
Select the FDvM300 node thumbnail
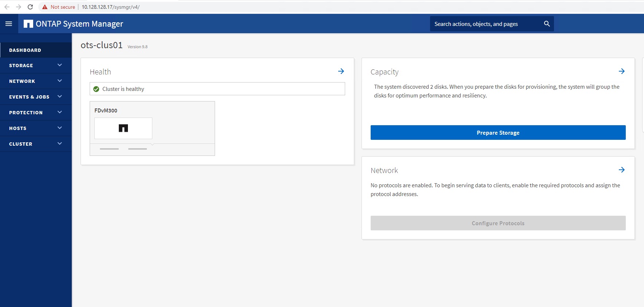(x=123, y=128)
